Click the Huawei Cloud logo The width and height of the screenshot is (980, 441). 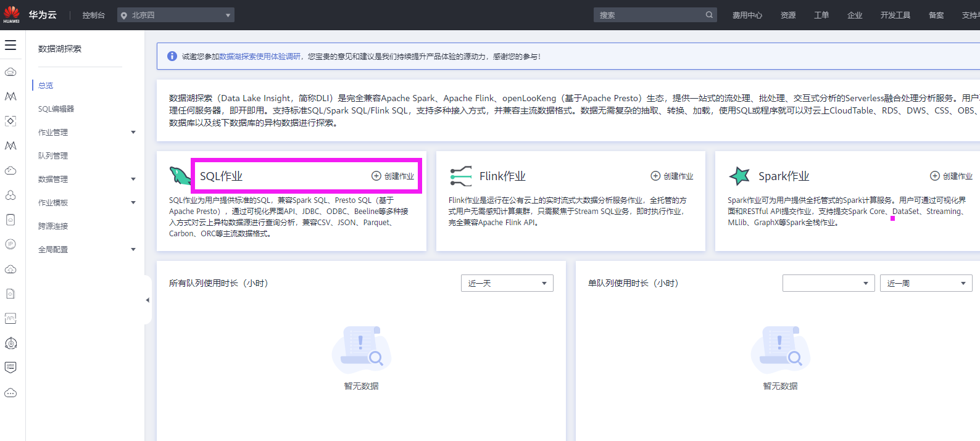click(x=11, y=15)
